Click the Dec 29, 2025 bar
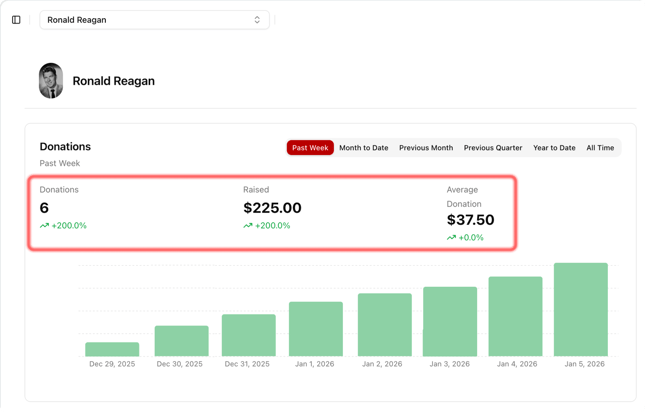 112,349
